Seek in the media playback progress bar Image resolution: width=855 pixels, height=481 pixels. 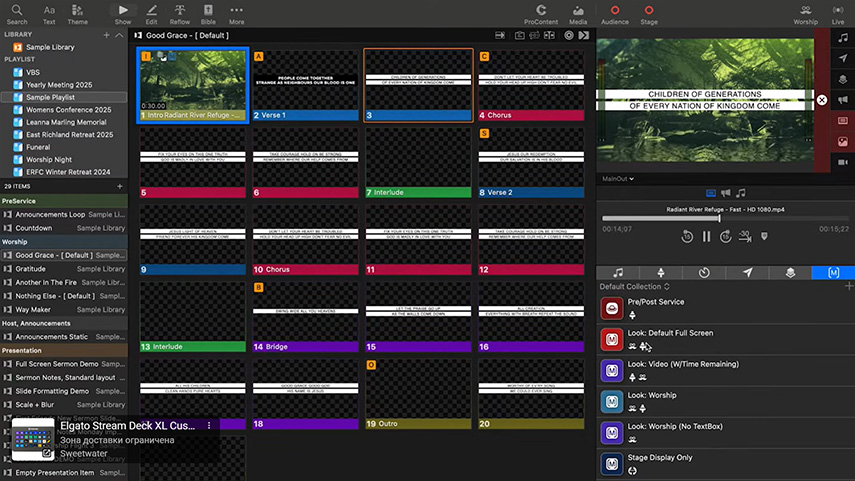[x=725, y=219]
